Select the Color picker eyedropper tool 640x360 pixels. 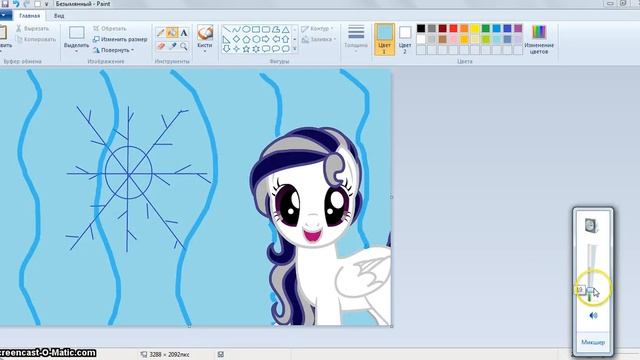pyautogui.click(x=172, y=46)
